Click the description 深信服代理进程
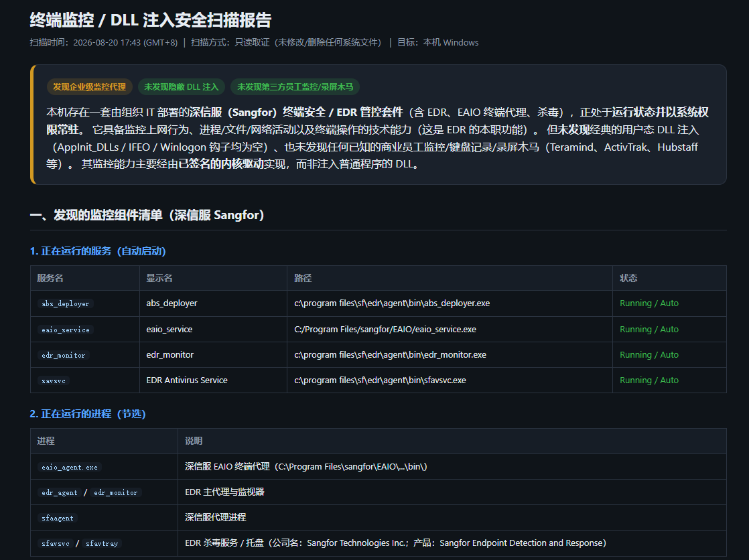Screen dimensions: 749x560 [x=216, y=517]
